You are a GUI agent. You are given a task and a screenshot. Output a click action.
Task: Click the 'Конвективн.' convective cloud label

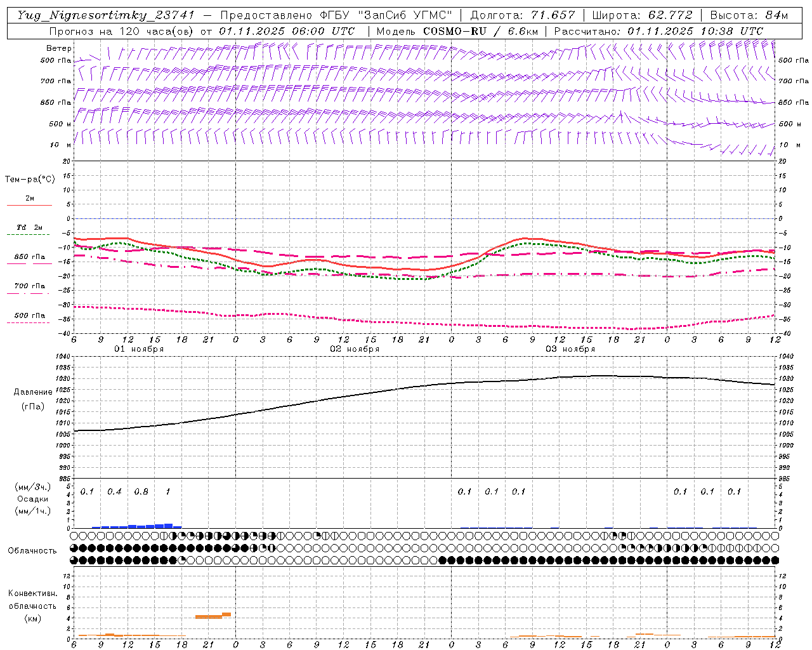click(32, 594)
